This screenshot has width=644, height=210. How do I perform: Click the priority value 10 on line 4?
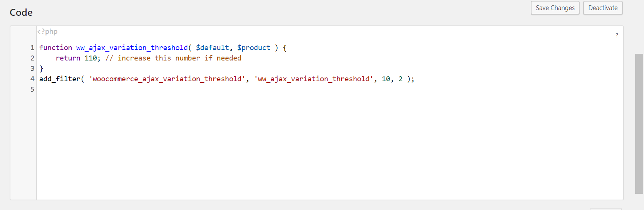[x=386, y=79]
